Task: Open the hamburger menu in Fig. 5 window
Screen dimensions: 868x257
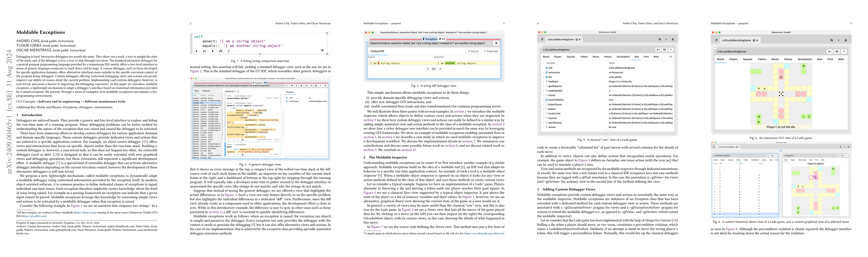Action: pos(846,40)
